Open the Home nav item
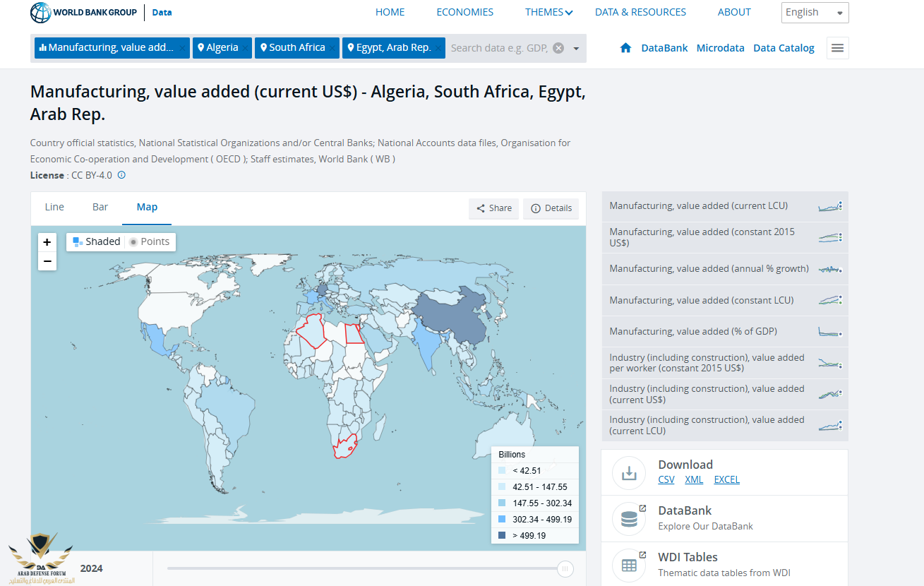924x586 pixels. coord(390,12)
